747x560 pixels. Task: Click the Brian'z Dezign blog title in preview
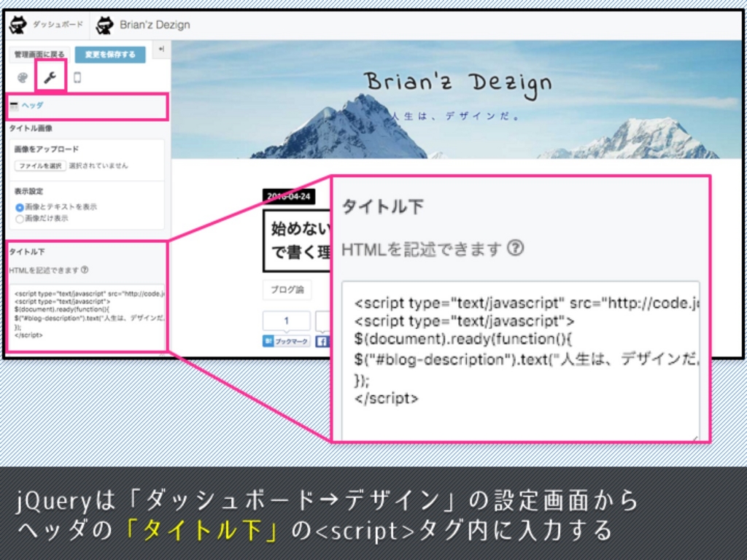(x=457, y=85)
